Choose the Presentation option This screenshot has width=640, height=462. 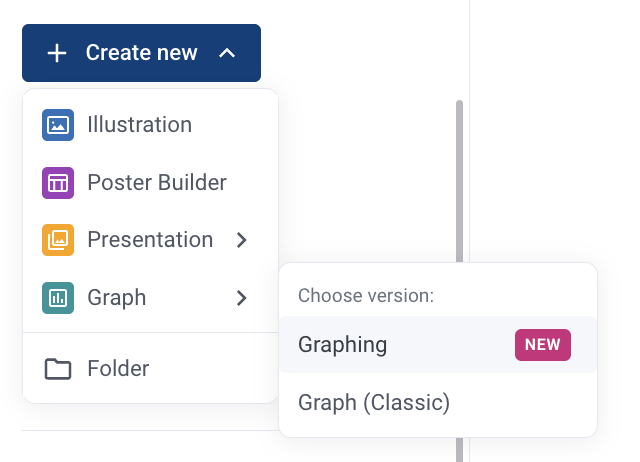pyautogui.click(x=151, y=240)
